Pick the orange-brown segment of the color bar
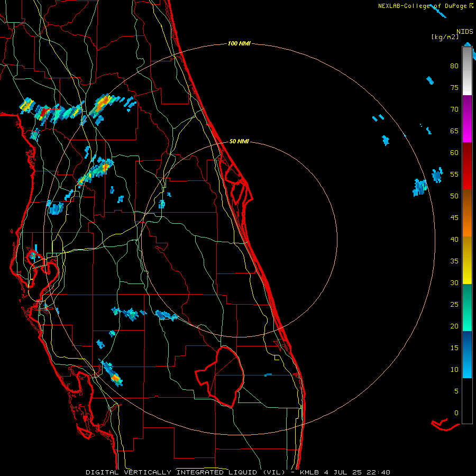 click(x=467, y=213)
